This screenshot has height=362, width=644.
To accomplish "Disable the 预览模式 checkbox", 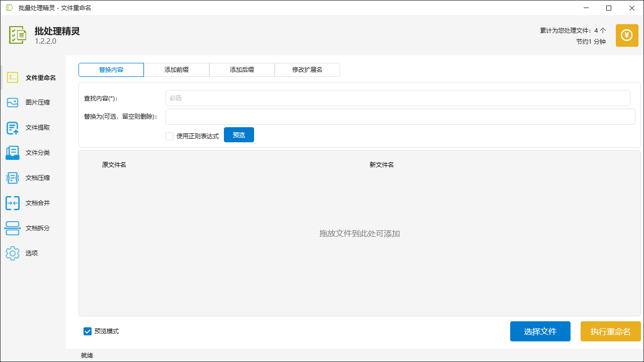I will point(87,331).
